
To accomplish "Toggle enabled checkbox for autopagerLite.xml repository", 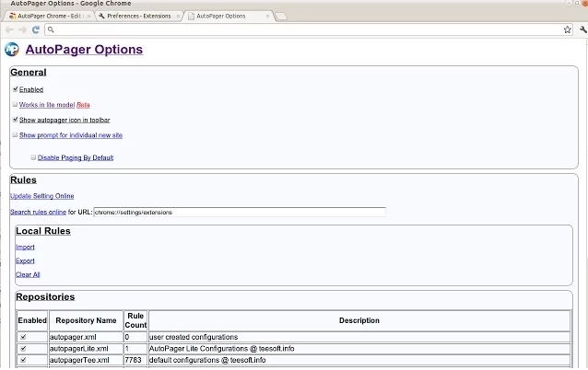I will pos(23,348).
